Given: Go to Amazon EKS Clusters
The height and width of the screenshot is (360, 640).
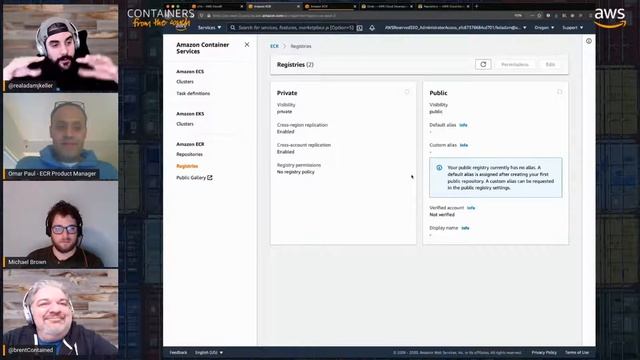Looking at the screenshot, I should [185, 124].
